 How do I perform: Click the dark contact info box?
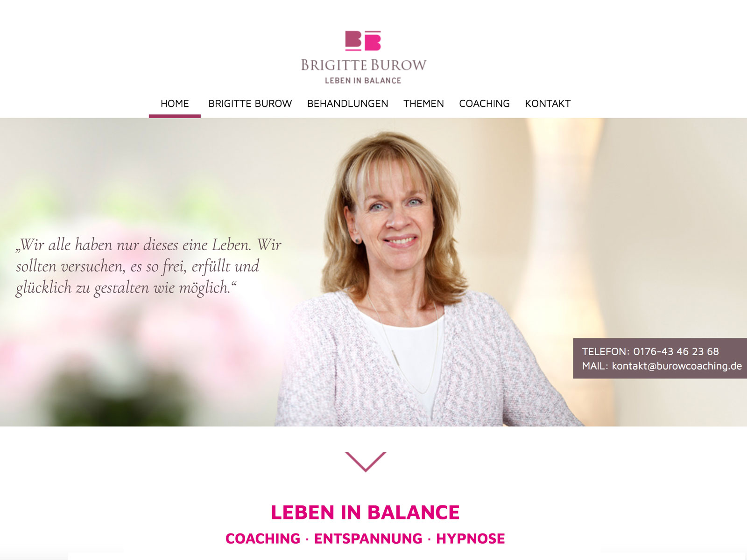click(x=660, y=358)
